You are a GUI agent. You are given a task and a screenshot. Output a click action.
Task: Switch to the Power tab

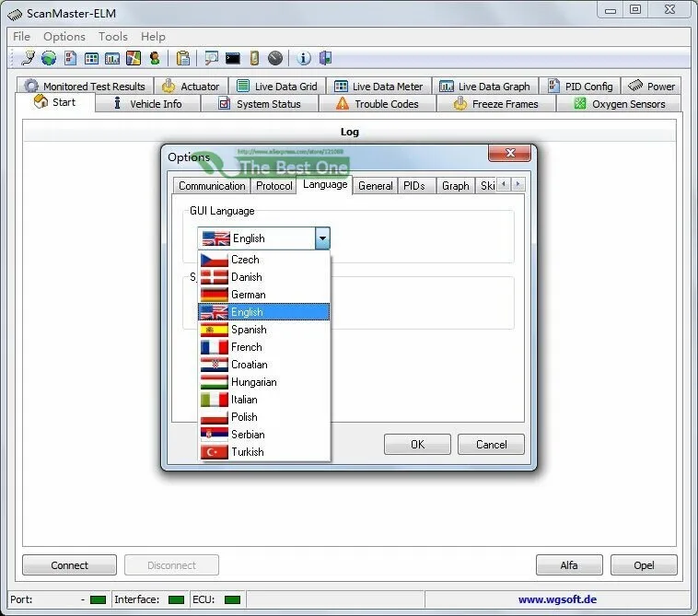coord(651,86)
